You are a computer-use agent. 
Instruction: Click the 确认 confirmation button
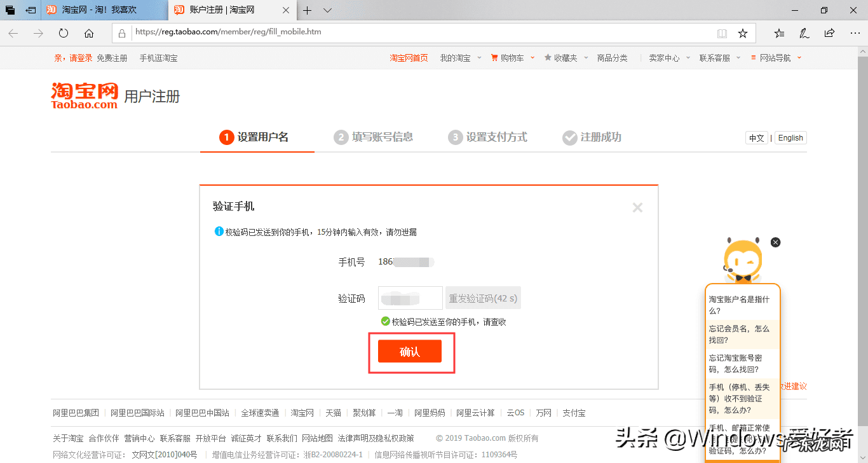point(410,350)
